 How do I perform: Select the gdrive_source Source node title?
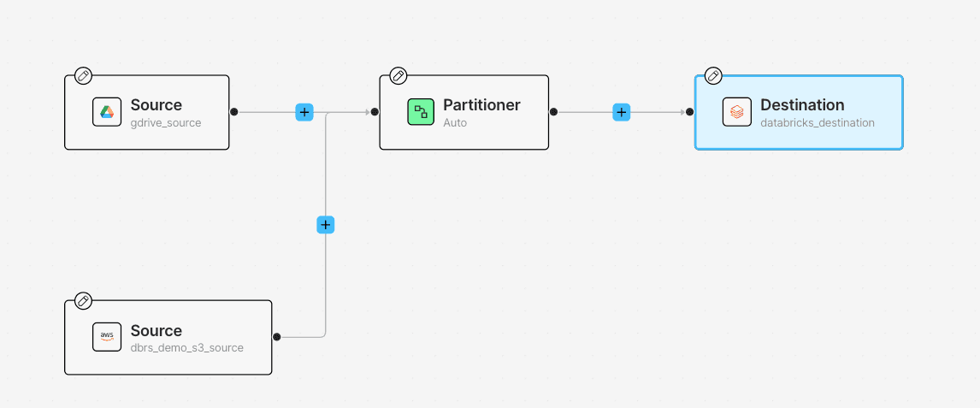click(x=156, y=105)
